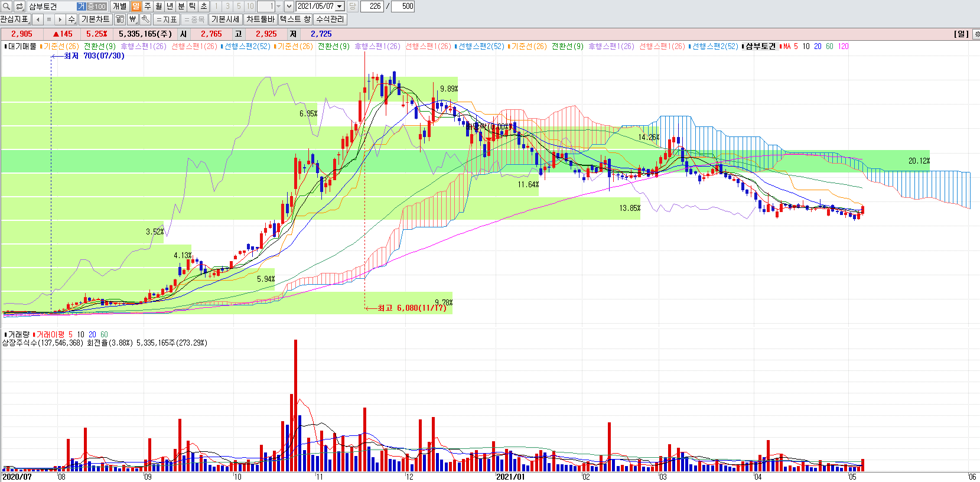Image resolution: width=980 pixels, height=482 pixels.
Task: Open the 차트툴바 tab
Action: click(261, 19)
